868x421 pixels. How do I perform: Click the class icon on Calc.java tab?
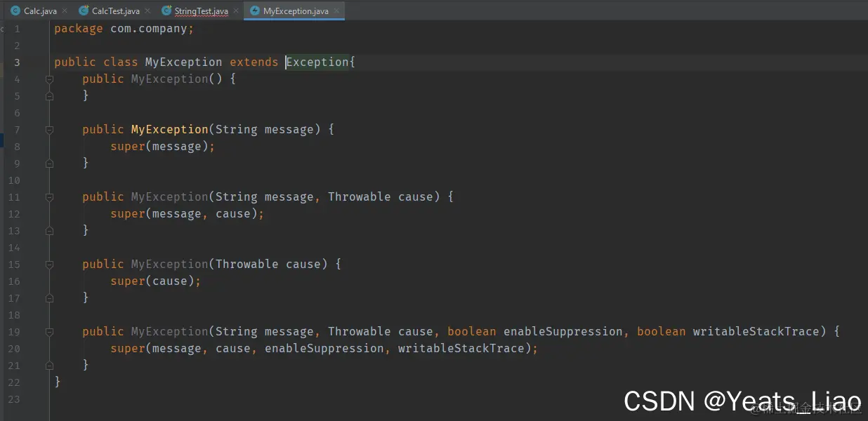pos(15,11)
